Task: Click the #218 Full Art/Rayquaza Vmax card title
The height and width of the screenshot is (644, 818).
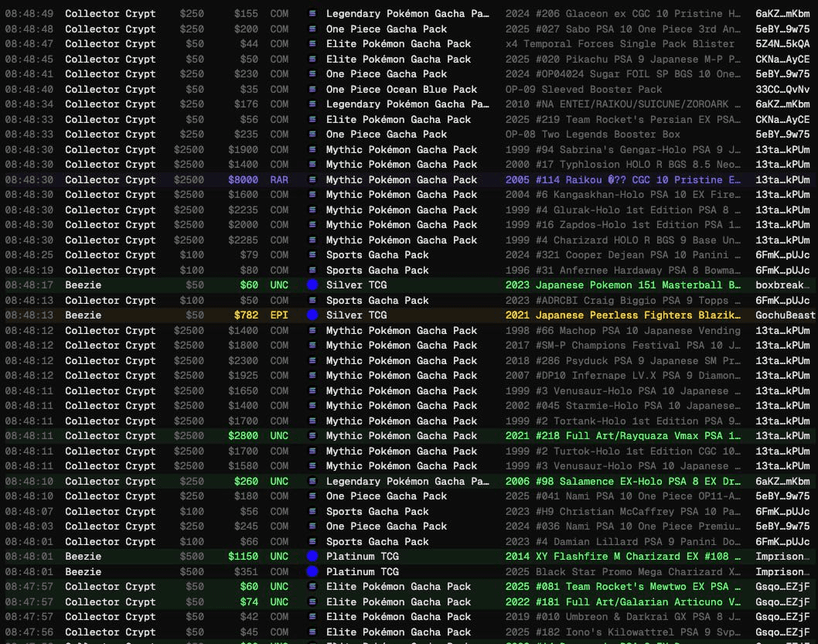Action: click(623, 436)
